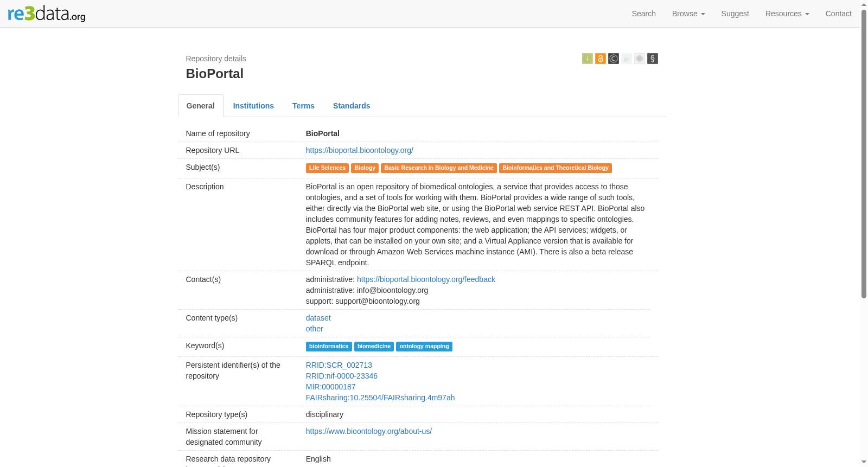Image resolution: width=868 pixels, height=467 pixels.
Task: Click the 'Repository details' label above the title
Action: coord(216,59)
